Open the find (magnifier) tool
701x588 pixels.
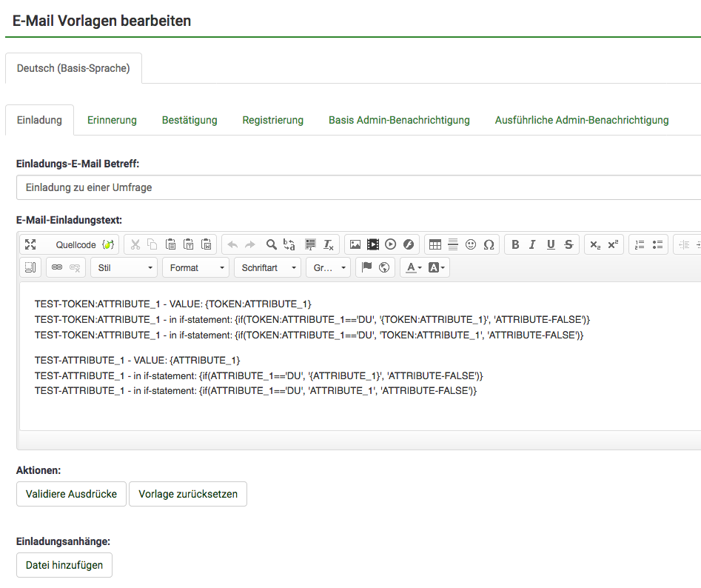click(x=272, y=244)
